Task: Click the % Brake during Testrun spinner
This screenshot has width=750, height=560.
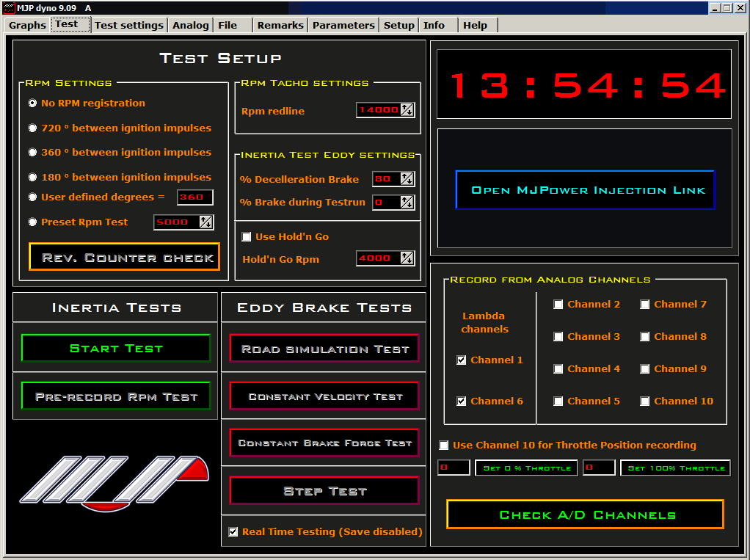Action: click(x=407, y=202)
